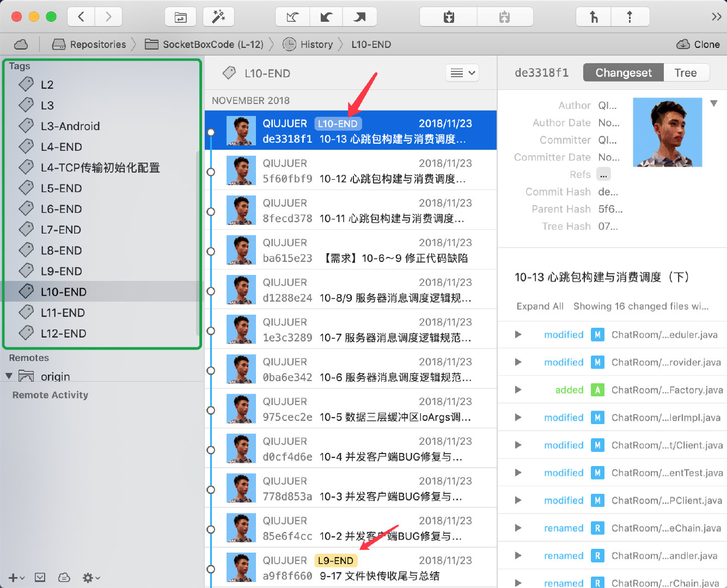Select commit ba615e23 修正代码缺陷
Screen dimensions: 727x588
point(351,250)
